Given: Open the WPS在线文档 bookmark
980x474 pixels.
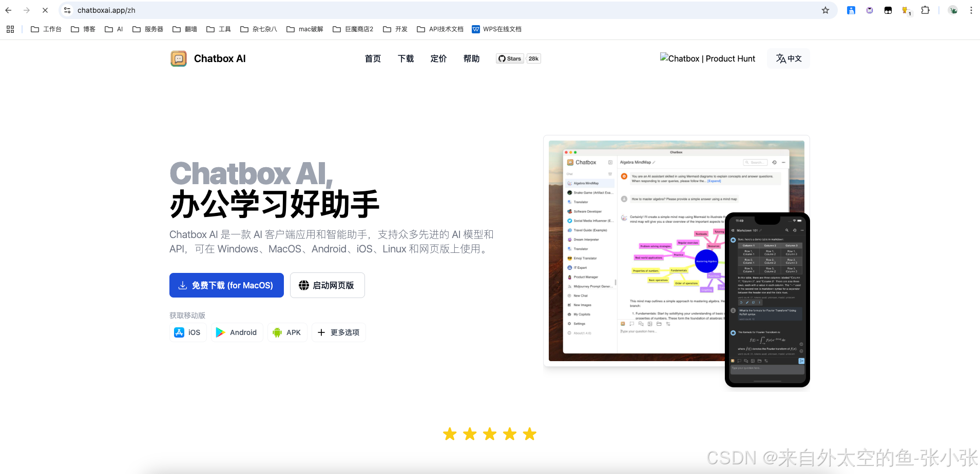Looking at the screenshot, I should pos(497,29).
